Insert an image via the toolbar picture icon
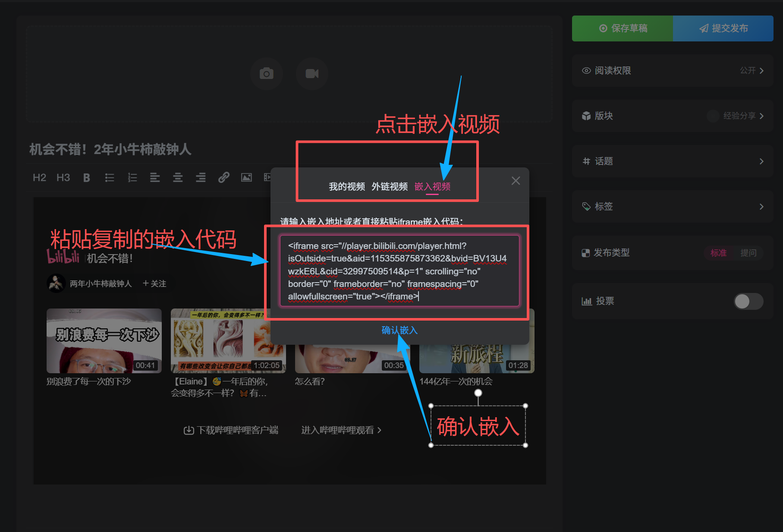Image resolution: width=783 pixels, height=532 pixels. click(246, 178)
